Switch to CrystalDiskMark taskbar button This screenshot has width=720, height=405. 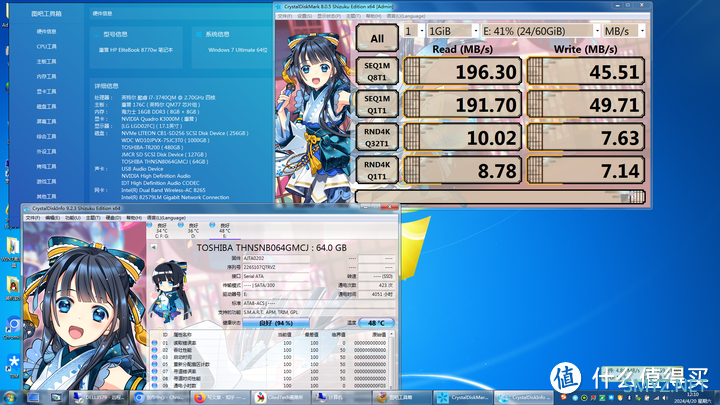coord(464,397)
